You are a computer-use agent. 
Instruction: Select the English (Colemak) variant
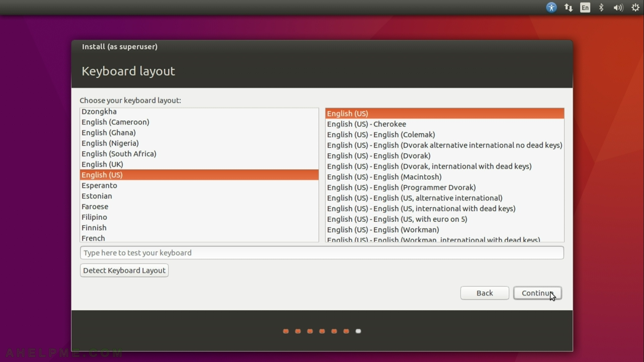click(445, 135)
